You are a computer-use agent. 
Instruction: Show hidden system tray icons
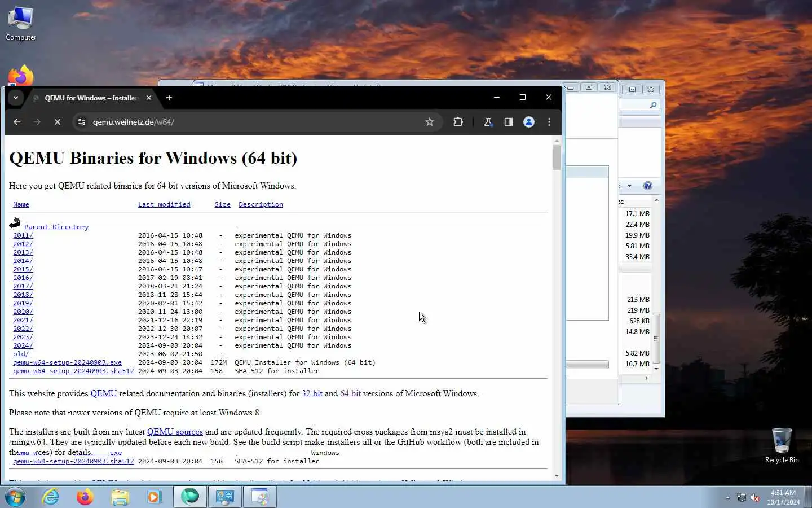(x=727, y=497)
